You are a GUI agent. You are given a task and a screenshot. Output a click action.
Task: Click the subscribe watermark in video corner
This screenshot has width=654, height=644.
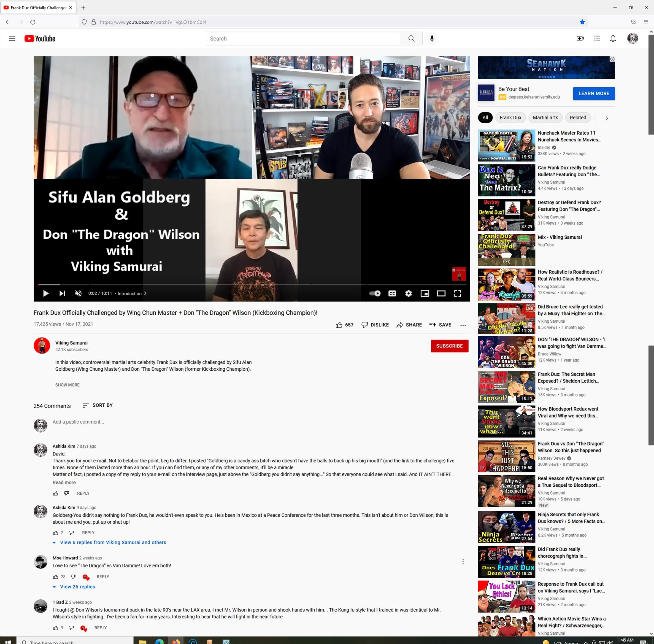pos(459,274)
